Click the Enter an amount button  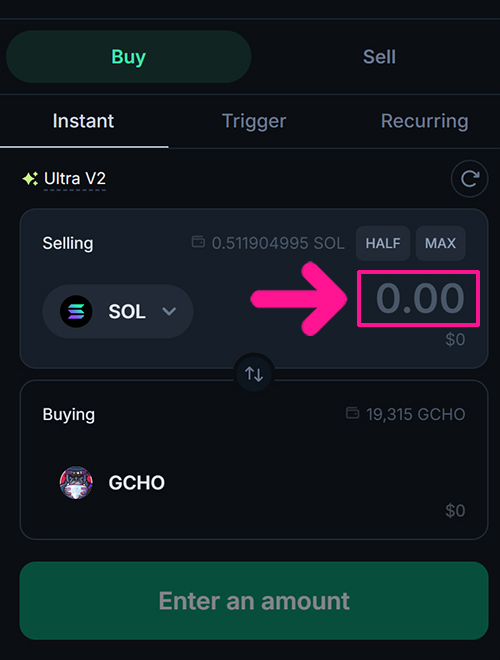(254, 601)
